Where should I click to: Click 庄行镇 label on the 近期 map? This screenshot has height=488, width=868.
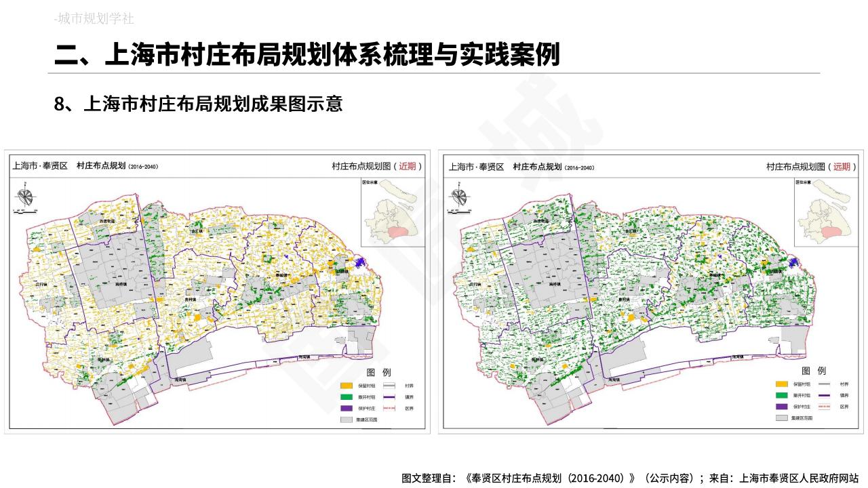coord(40,285)
